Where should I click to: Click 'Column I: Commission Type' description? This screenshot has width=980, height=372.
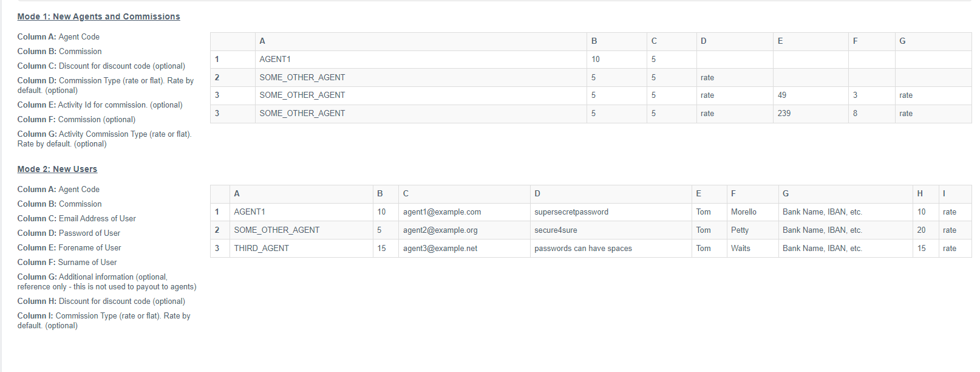[x=104, y=320]
